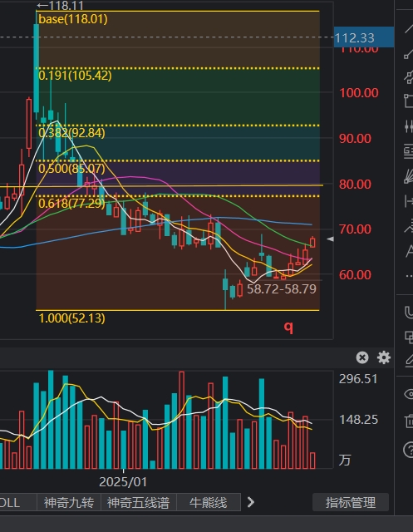
Task: Select the wave trend line tool
Action: point(409,227)
